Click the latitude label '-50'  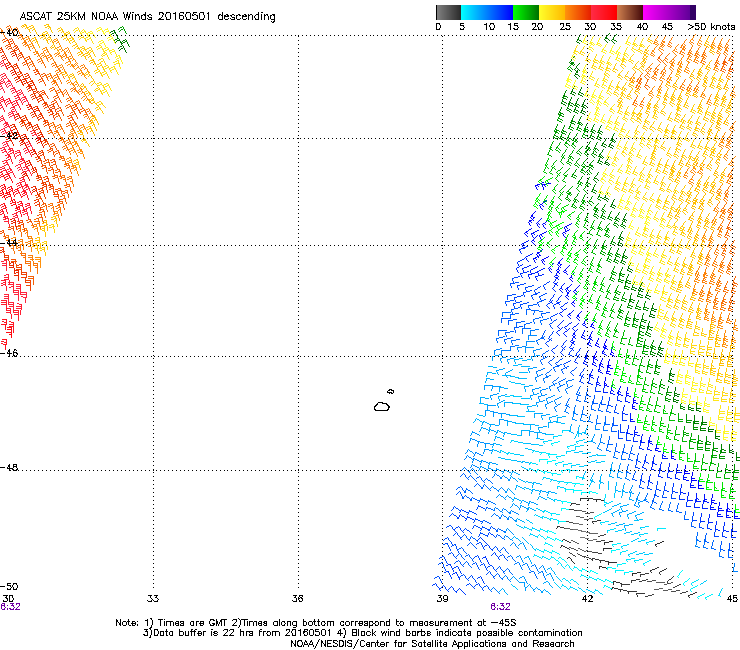pyautogui.click(x=9, y=586)
